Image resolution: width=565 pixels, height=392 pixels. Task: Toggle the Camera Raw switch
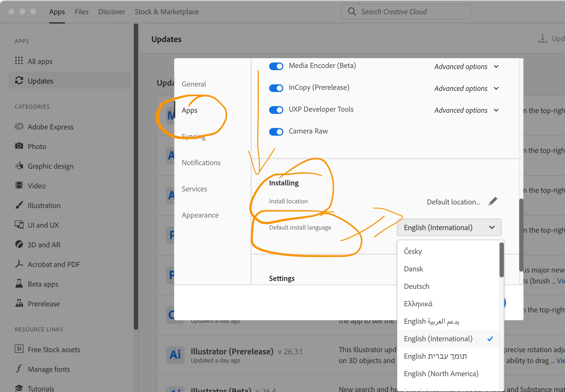(276, 132)
